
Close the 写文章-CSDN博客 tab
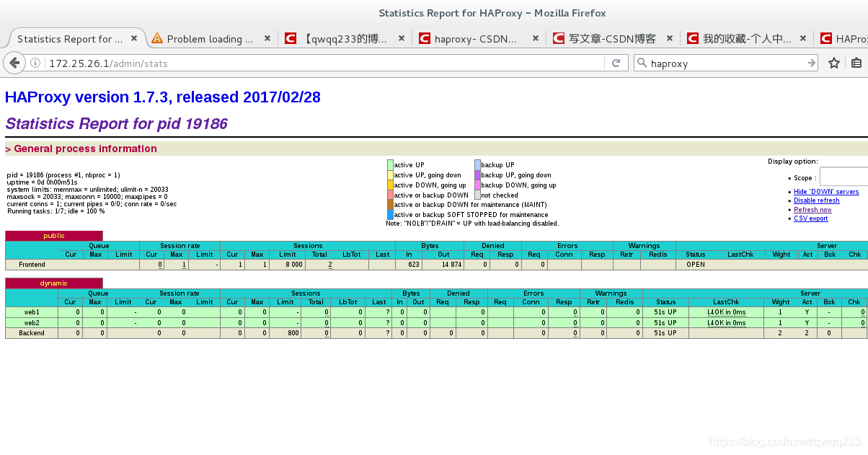670,39
